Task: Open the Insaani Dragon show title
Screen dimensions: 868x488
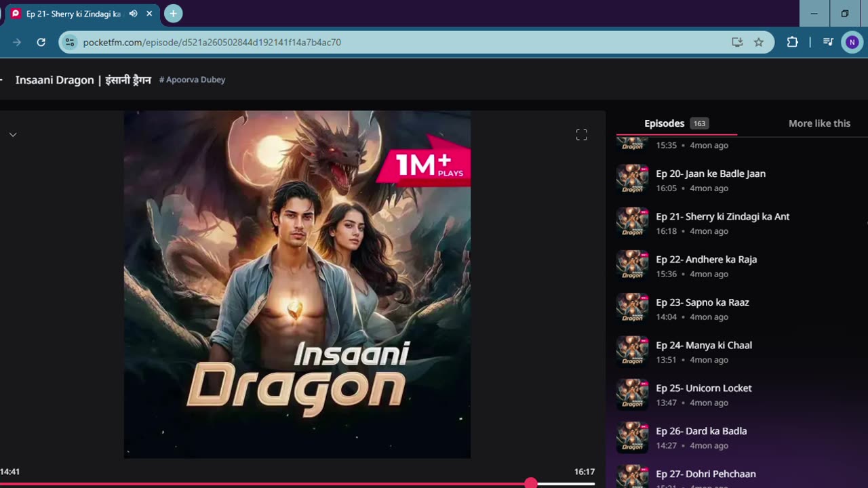Action: tap(83, 80)
